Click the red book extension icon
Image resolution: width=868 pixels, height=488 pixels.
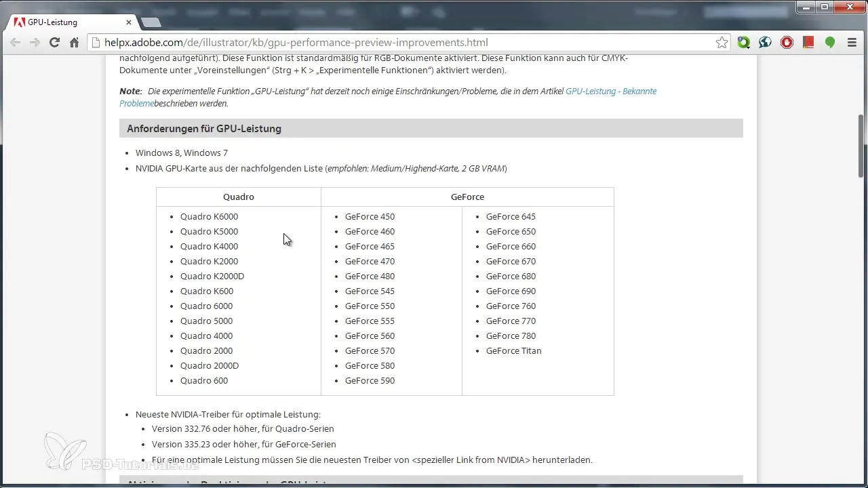coord(808,43)
